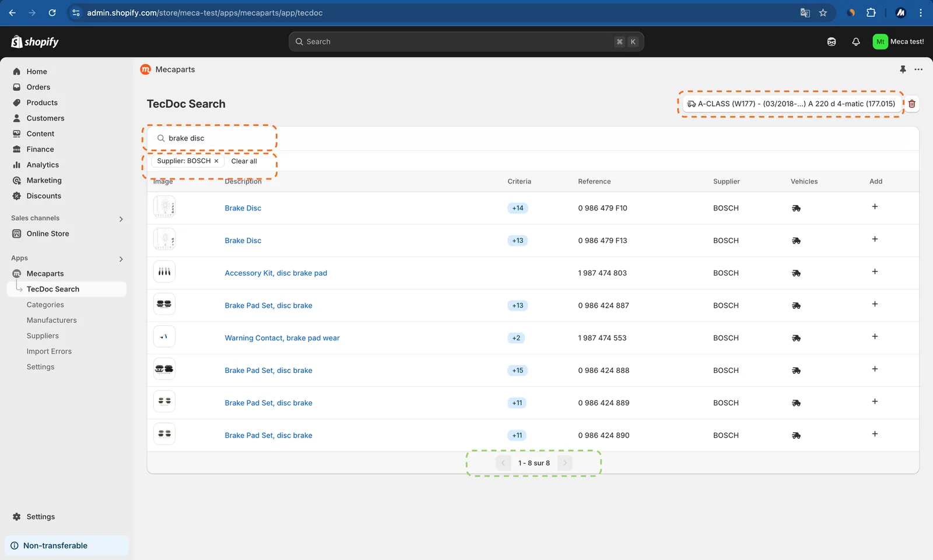Add part 0 986 479 F13 with plus icon

pyautogui.click(x=875, y=240)
